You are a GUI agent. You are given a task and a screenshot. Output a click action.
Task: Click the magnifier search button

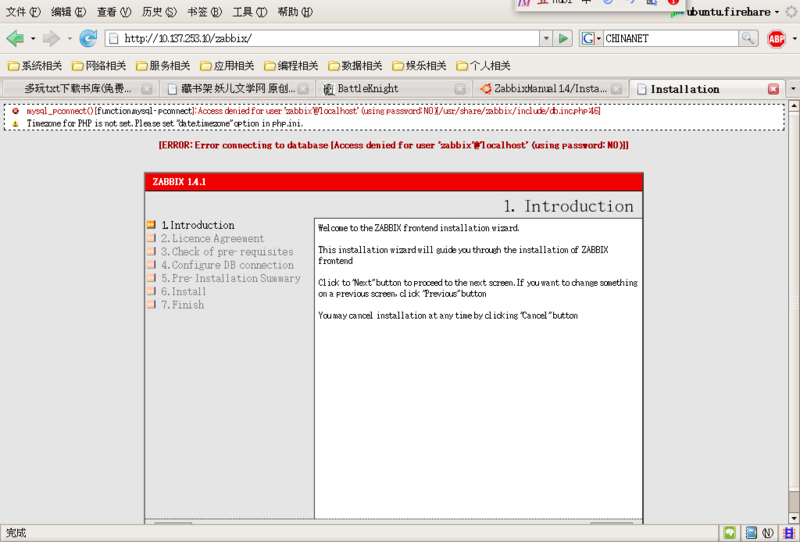tap(747, 38)
